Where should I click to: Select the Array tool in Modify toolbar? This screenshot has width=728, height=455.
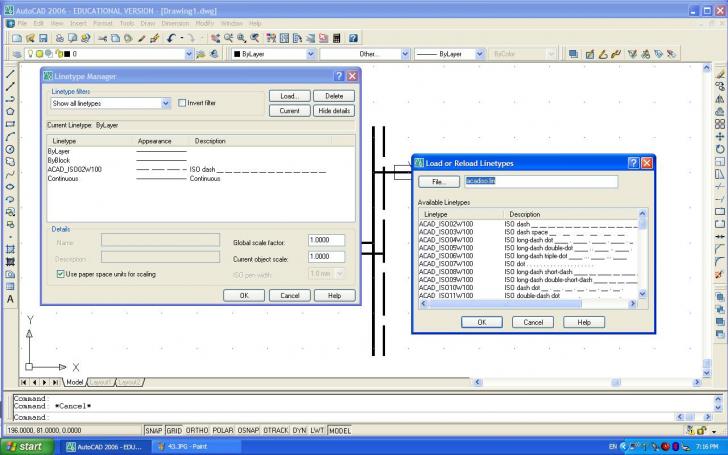(720, 124)
